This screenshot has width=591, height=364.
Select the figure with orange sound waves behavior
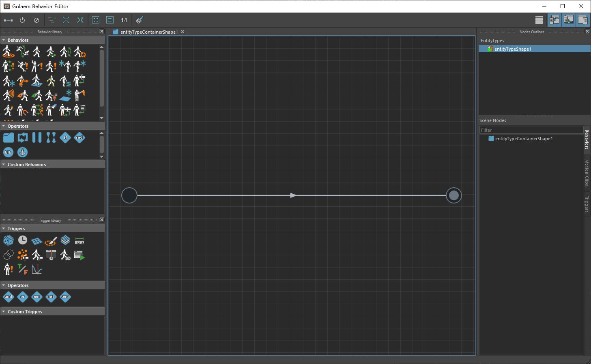tap(8, 95)
